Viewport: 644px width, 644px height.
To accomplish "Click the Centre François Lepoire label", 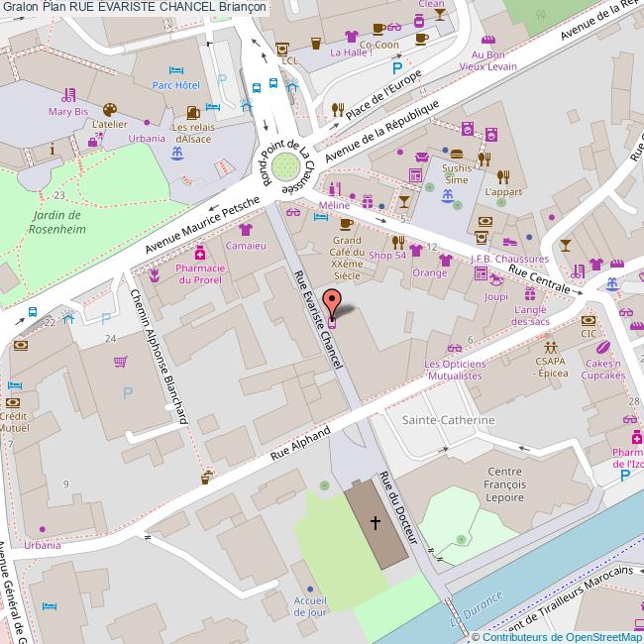I will (491, 484).
